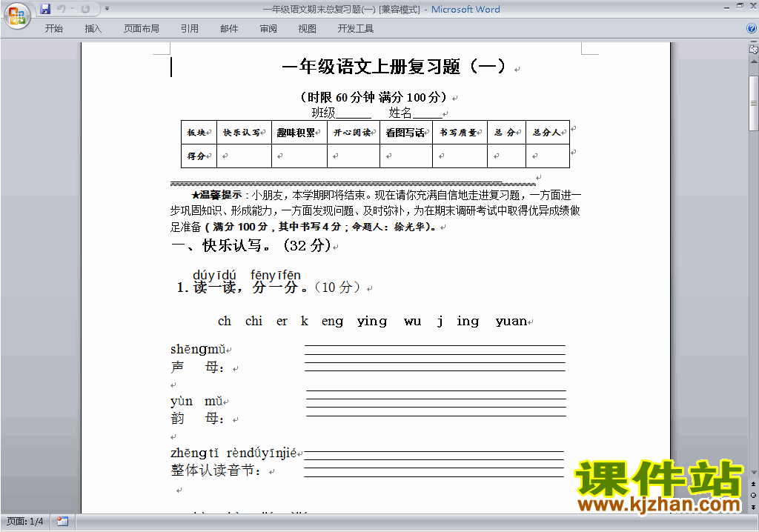Click the macro recording icon in status bar
The width and height of the screenshot is (759, 532).
point(62,522)
